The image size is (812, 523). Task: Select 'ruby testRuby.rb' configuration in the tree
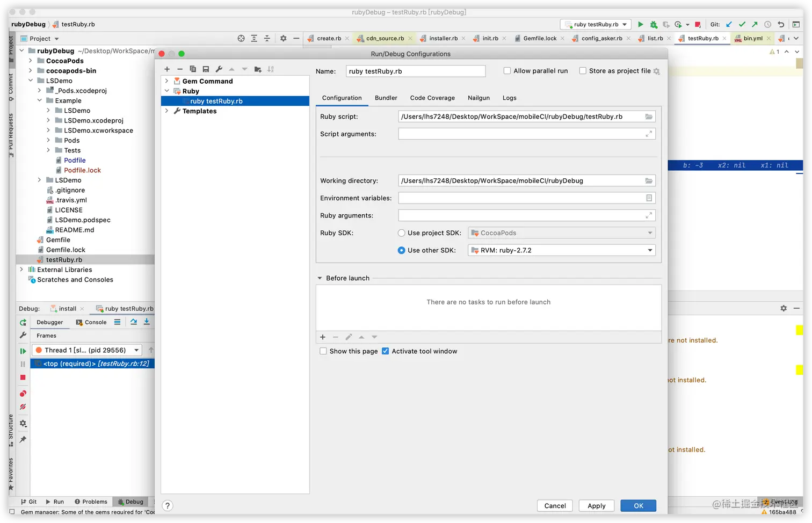point(235,101)
